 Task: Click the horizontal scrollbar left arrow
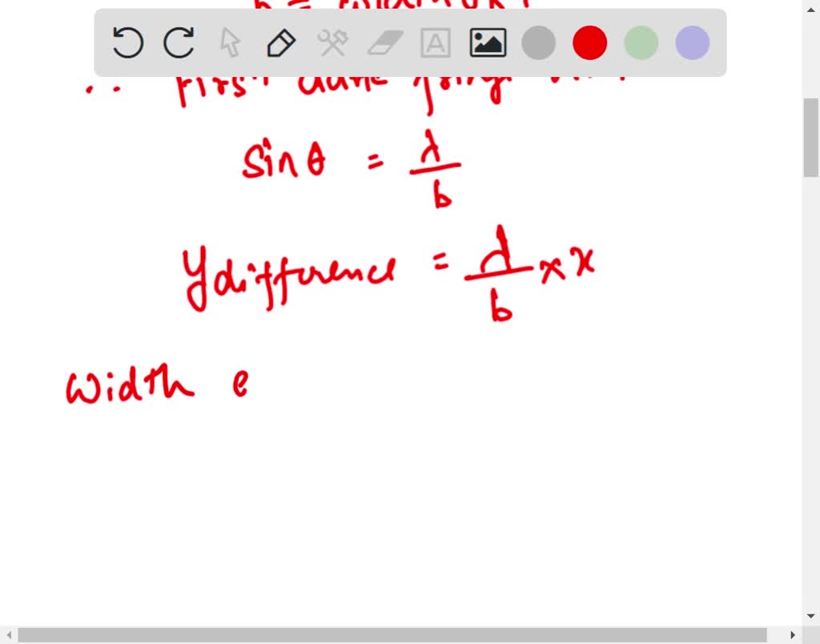(8, 635)
